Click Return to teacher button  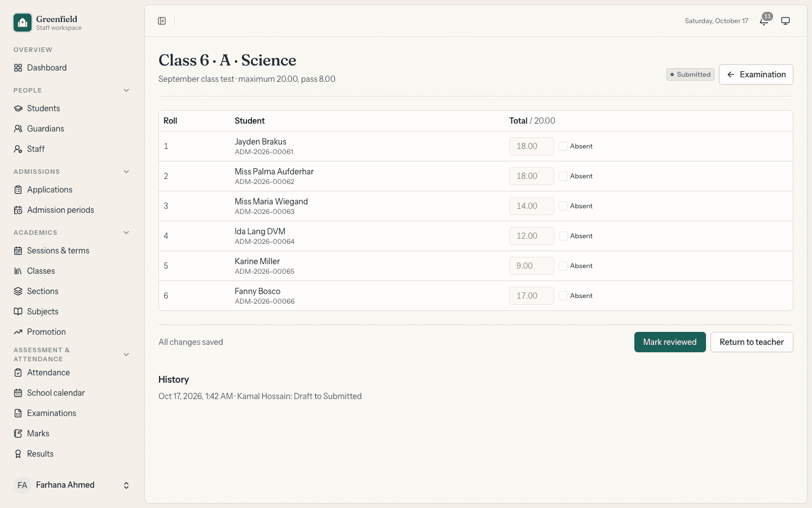click(x=752, y=342)
